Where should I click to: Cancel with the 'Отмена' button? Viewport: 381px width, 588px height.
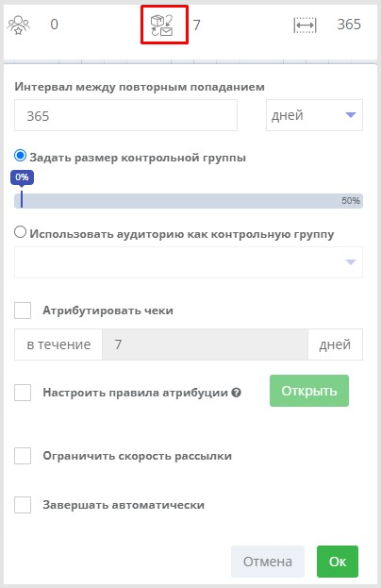point(268,562)
